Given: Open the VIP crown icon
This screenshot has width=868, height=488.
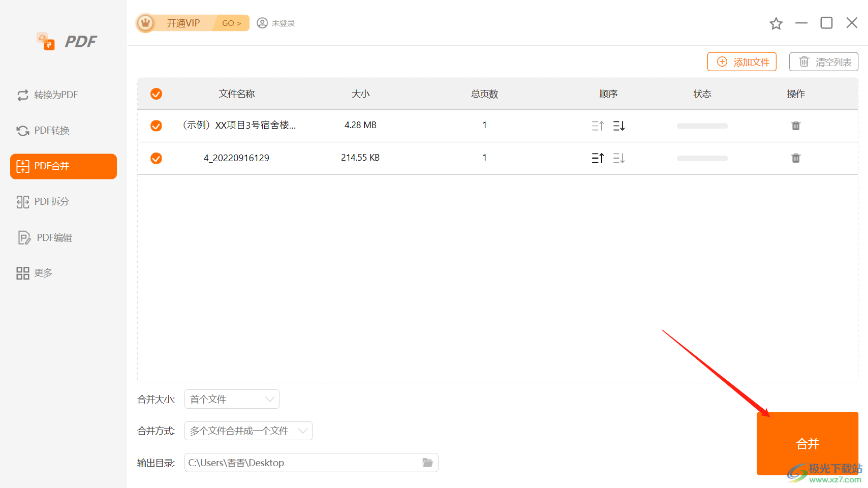Looking at the screenshot, I should [146, 23].
